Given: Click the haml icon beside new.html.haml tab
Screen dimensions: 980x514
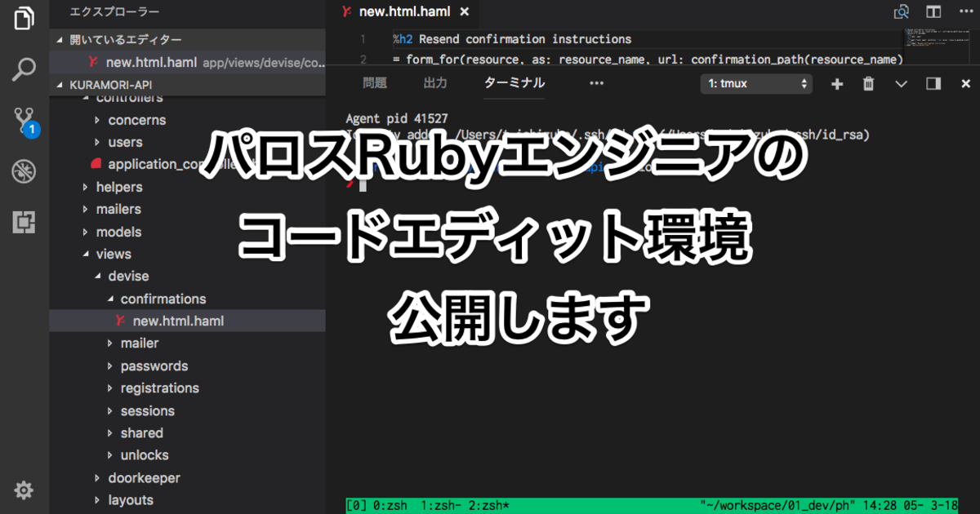Looking at the screenshot, I should click(347, 12).
